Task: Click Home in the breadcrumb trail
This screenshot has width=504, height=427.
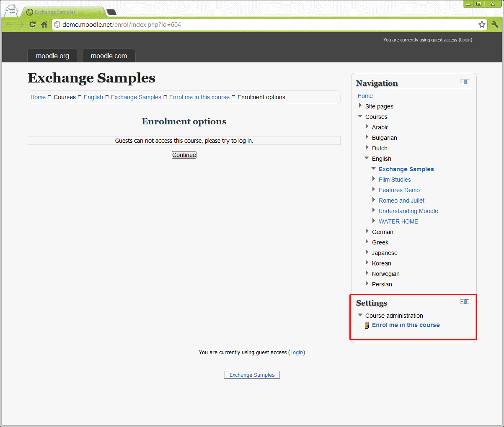Action: pyautogui.click(x=38, y=97)
